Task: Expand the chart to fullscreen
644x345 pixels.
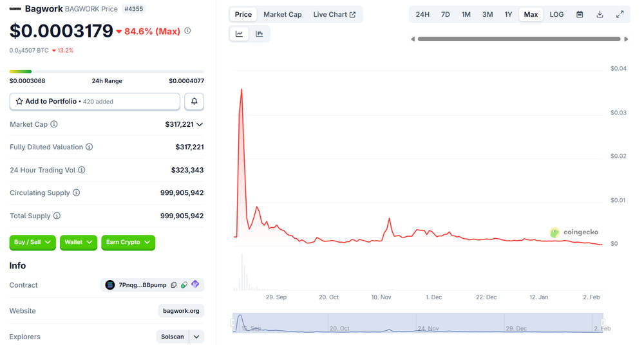Action: 620,14
